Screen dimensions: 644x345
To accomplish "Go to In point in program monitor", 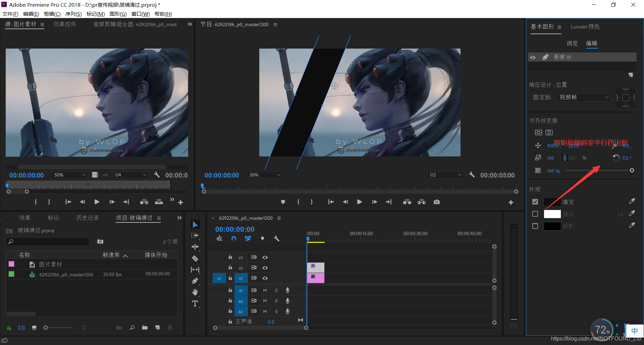I will click(x=331, y=202).
